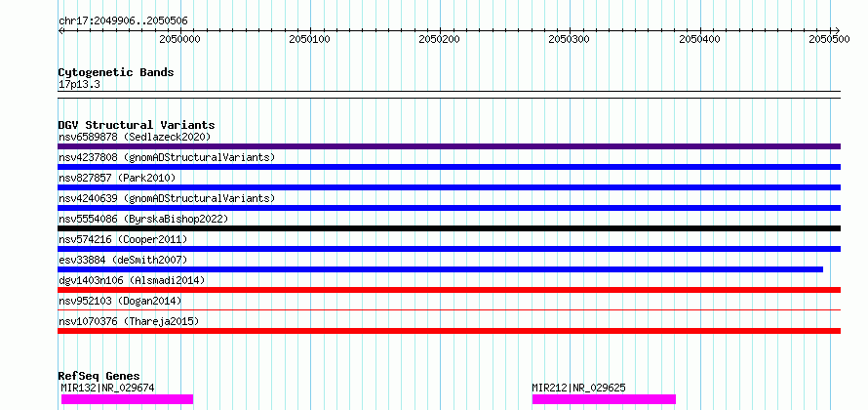
Task: Select the 17p13.3 band label
Action: 79,85
